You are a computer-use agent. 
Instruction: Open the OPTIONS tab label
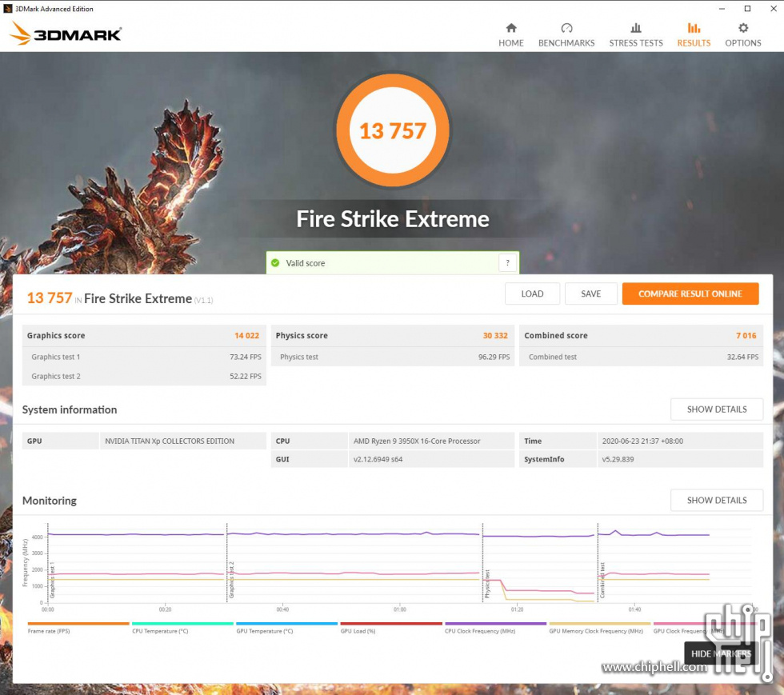[x=743, y=43]
